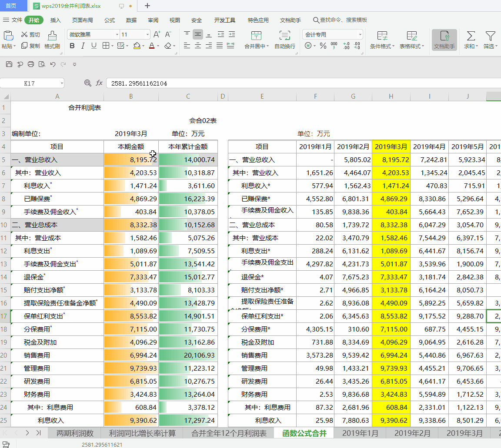
Task: Expand the paste (粘贴) options arrow
Action: pos(14,46)
